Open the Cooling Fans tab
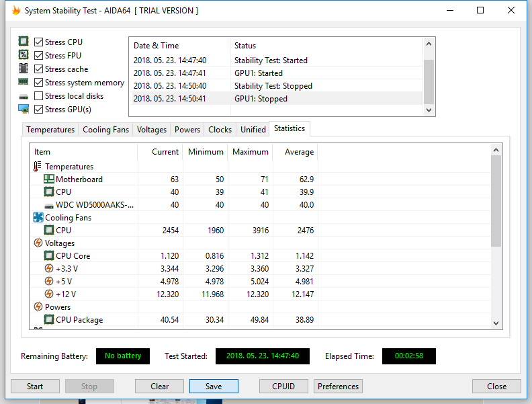This screenshot has width=532, height=404. [105, 130]
